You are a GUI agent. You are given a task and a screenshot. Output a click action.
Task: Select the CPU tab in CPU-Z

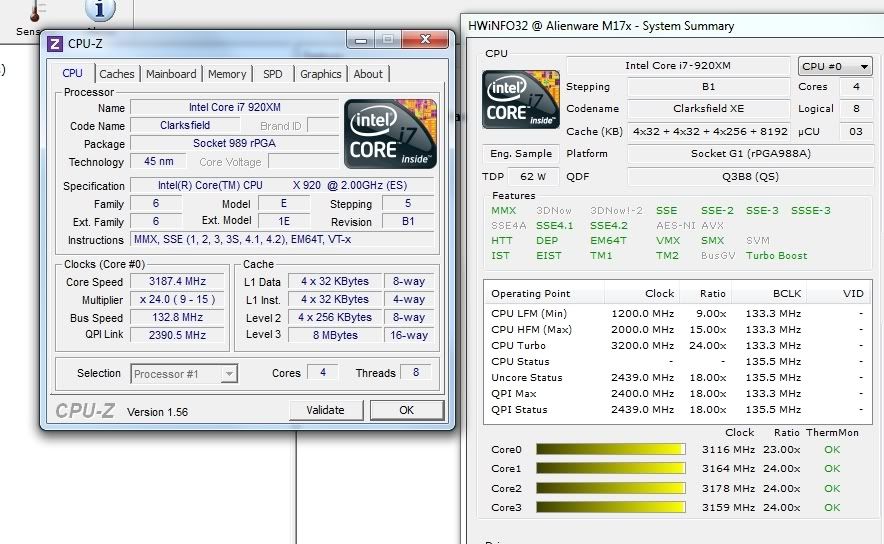click(72, 73)
